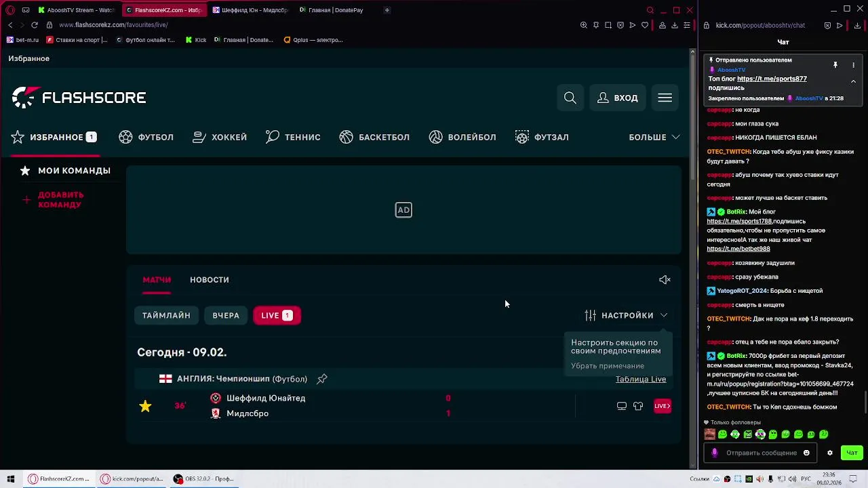Click the team shirt lineup icon

(x=638, y=406)
